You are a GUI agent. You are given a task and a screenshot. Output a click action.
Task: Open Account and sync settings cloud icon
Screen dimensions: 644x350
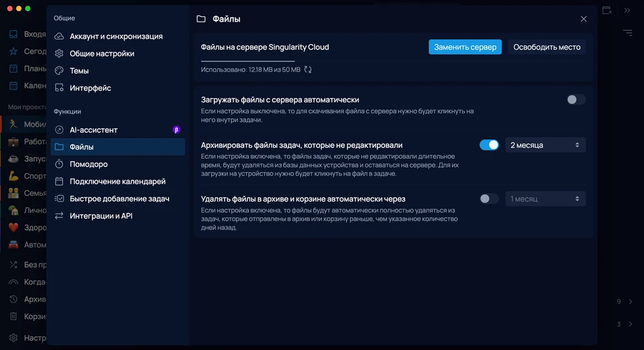59,37
